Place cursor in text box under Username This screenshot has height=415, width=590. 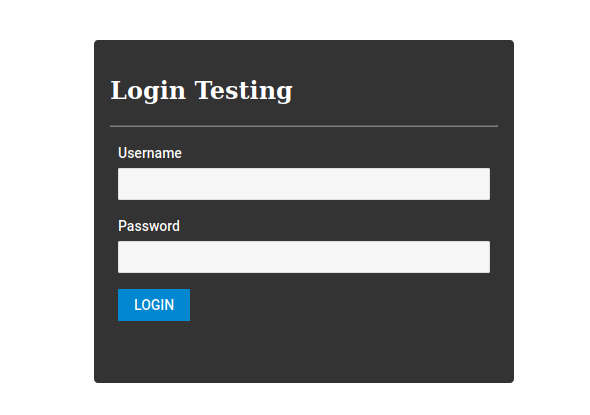tap(304, 184)
